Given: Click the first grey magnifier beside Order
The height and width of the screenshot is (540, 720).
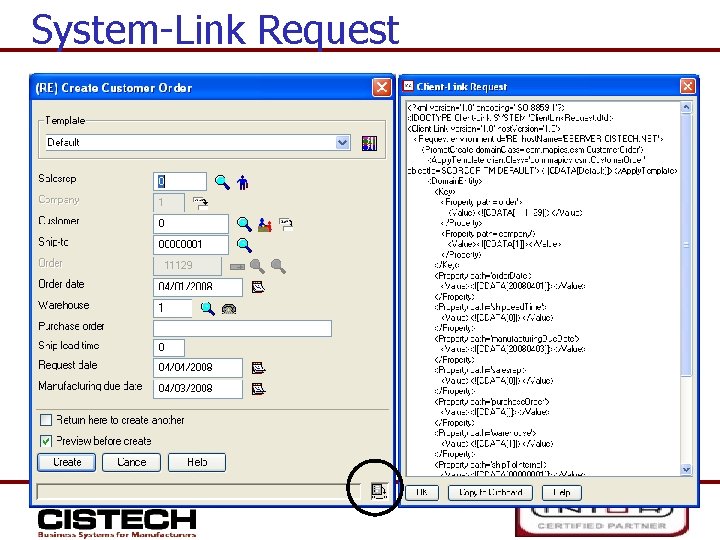Looking at the screenshot, I should click(257, 266).
